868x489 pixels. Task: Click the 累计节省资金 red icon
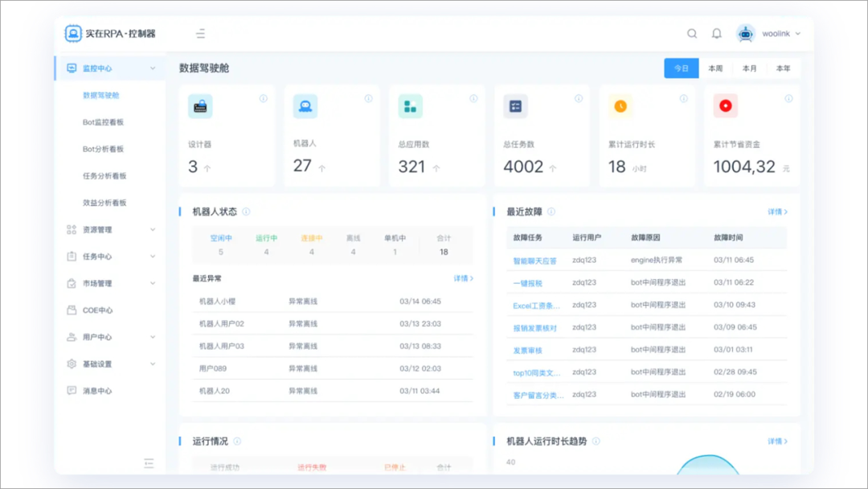(726, 106)
